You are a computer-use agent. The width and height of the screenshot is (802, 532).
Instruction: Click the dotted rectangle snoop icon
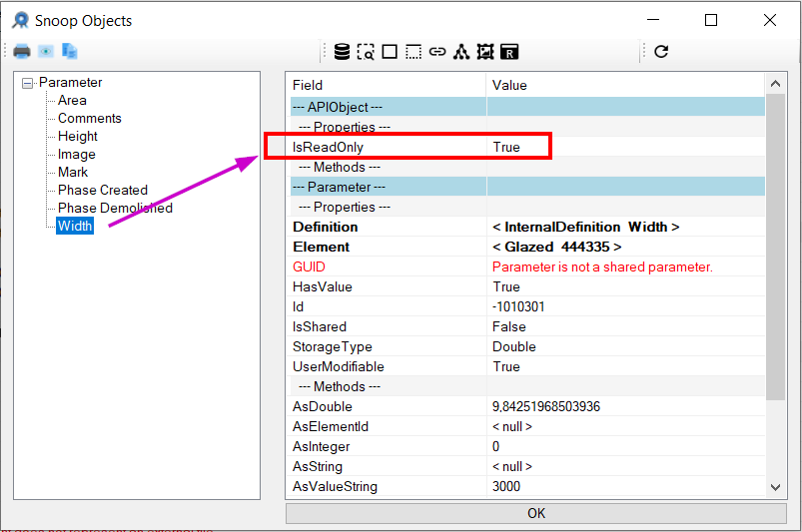click(413, 52)
